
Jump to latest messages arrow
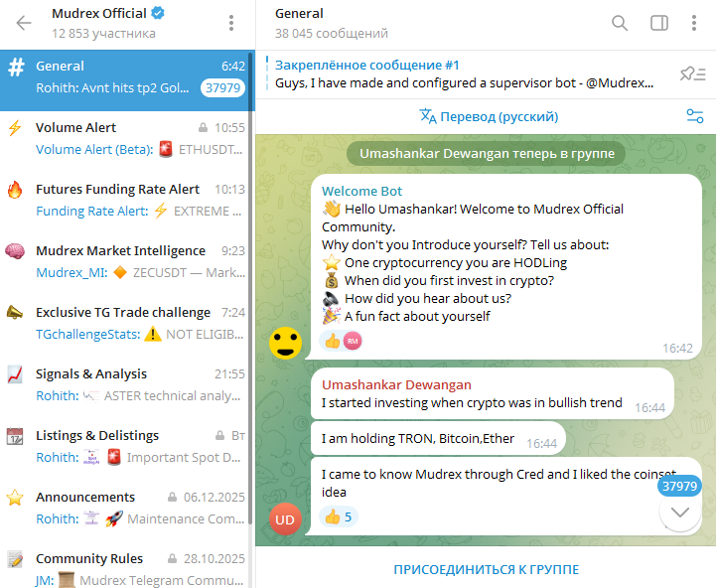[x=680, y=513]
